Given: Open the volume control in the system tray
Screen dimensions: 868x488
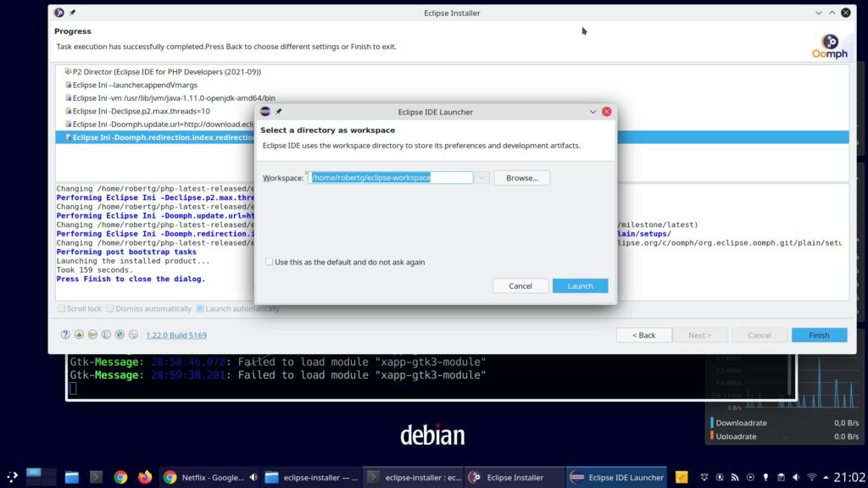Looking at the screenshot, I should [x=796, y=477].
